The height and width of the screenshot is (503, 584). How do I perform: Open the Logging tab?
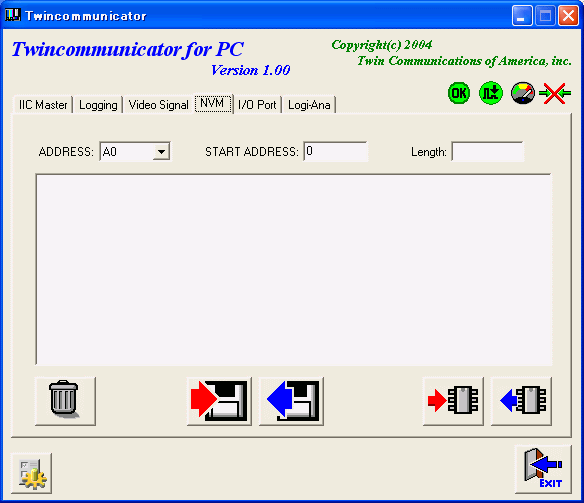98,105
